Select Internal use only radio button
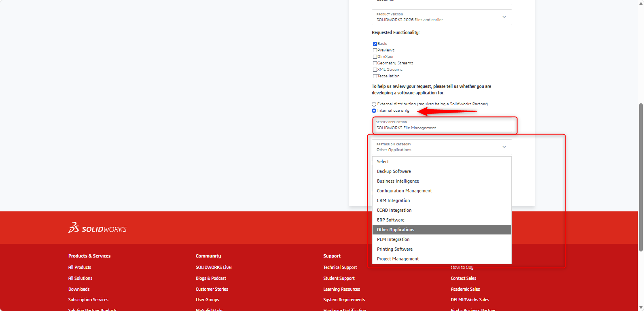This screenshot has height=311, width=644. pos(374,111)
